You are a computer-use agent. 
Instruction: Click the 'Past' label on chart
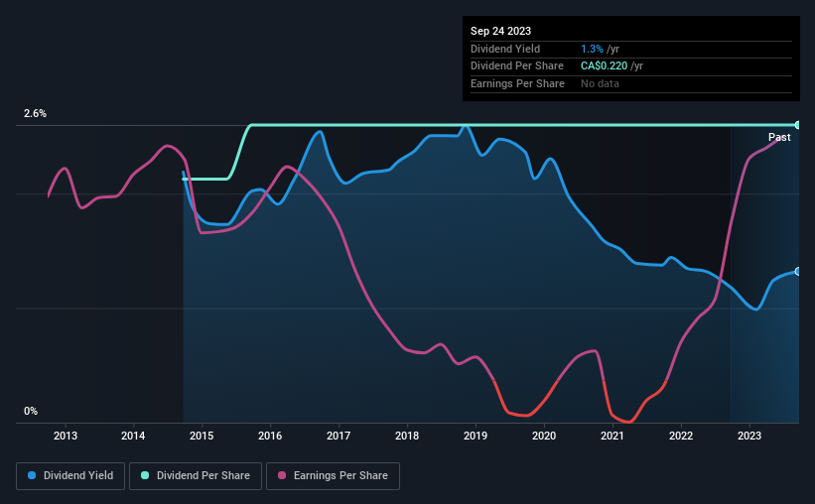(x=779, y=137)
